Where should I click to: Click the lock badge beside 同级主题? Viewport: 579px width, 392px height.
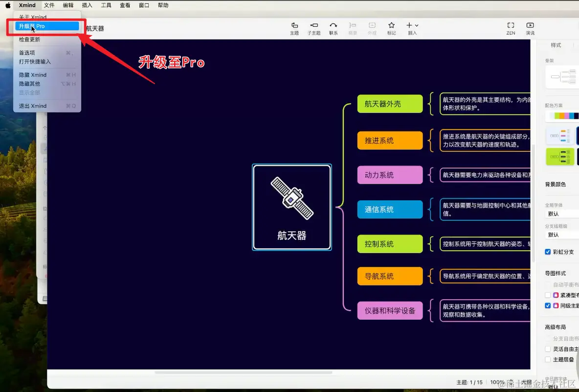(x=556, y=305)
